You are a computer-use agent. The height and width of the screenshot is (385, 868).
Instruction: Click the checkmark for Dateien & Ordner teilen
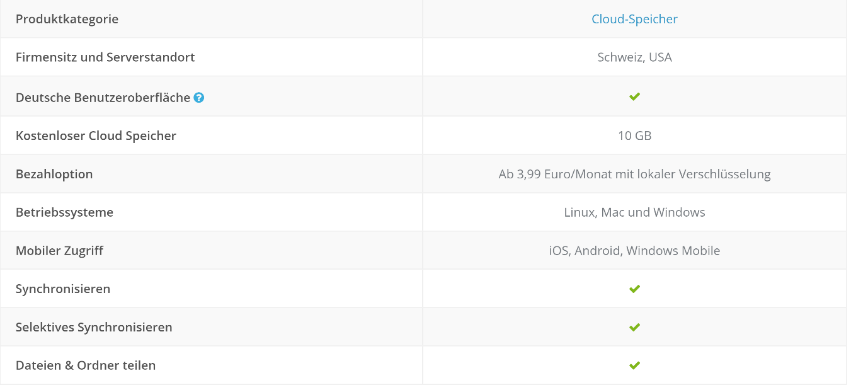(x=634, y=365)
